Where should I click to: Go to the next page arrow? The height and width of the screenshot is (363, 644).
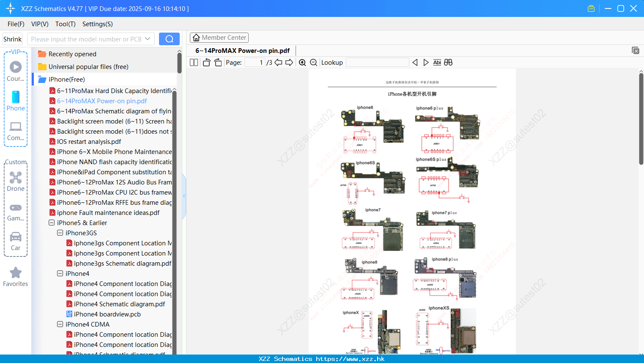coord(289,62)
